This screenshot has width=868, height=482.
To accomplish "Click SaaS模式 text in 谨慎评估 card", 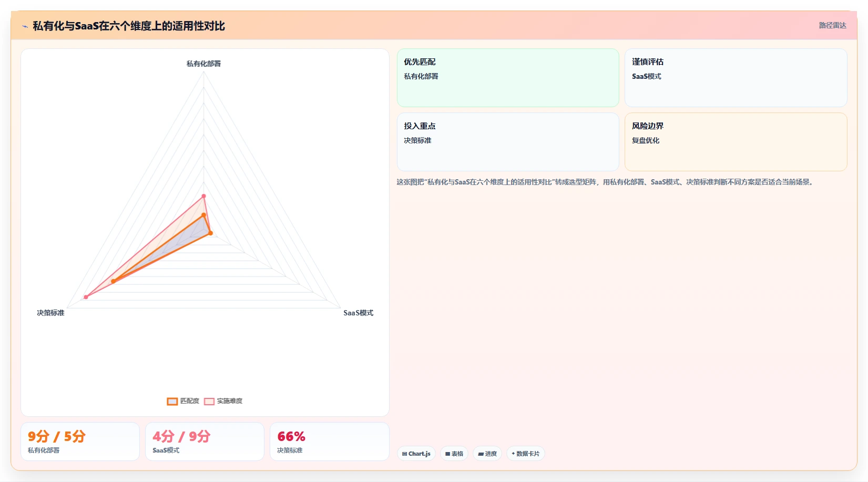I will tap(647, 76).
